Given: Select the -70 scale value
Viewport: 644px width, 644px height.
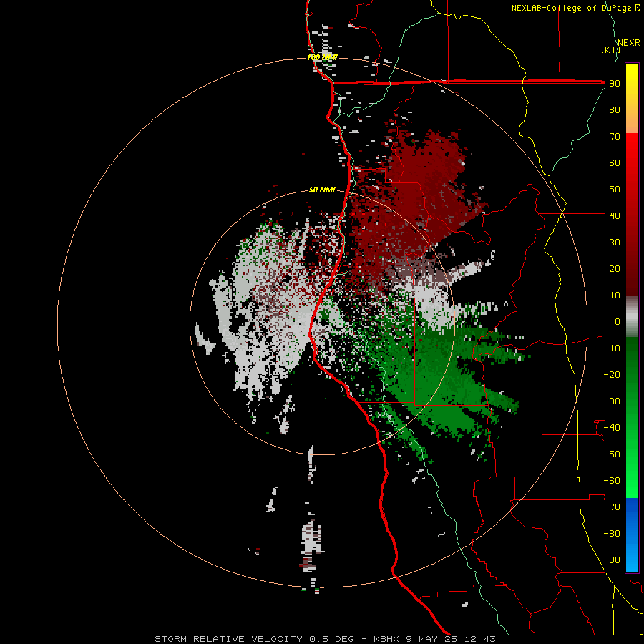Looking at the screenshot, I should click(x=612, y=507).
